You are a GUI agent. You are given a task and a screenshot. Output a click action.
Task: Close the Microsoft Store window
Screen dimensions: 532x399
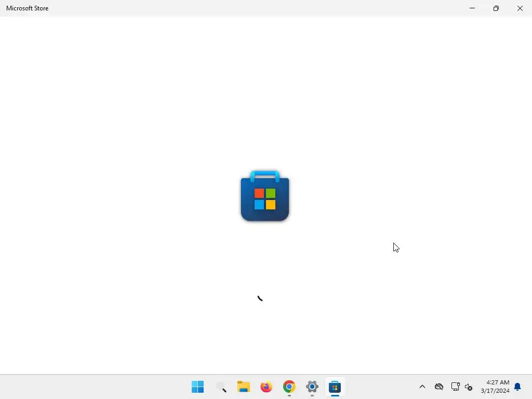pyautogui.click(x=520, y=8)
